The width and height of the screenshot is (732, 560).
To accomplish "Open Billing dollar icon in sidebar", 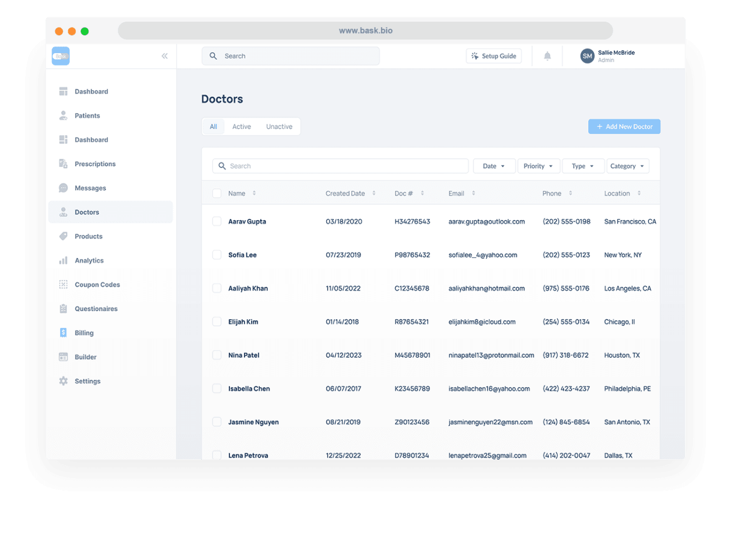I will click(63, 333).
